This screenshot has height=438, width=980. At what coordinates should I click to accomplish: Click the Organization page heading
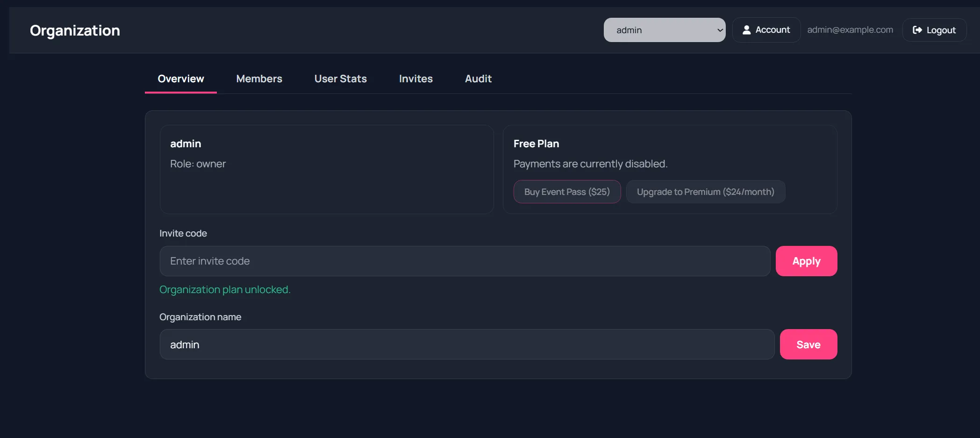tap(75, 30)
